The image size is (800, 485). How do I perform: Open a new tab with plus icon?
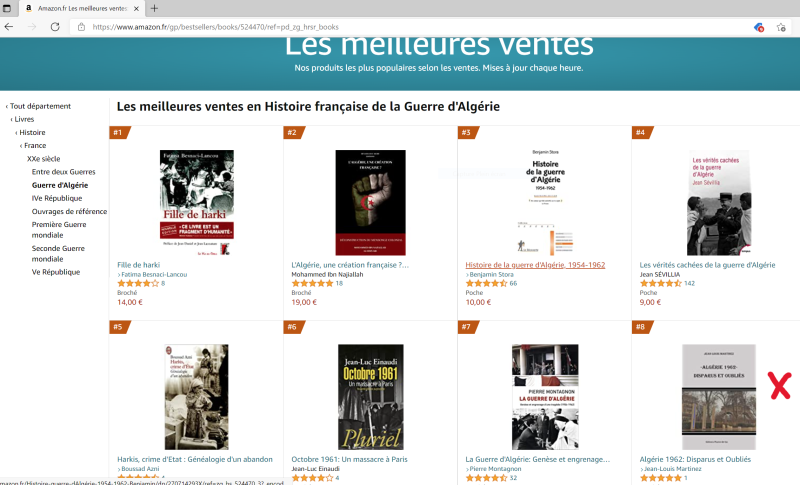point(154,8)
